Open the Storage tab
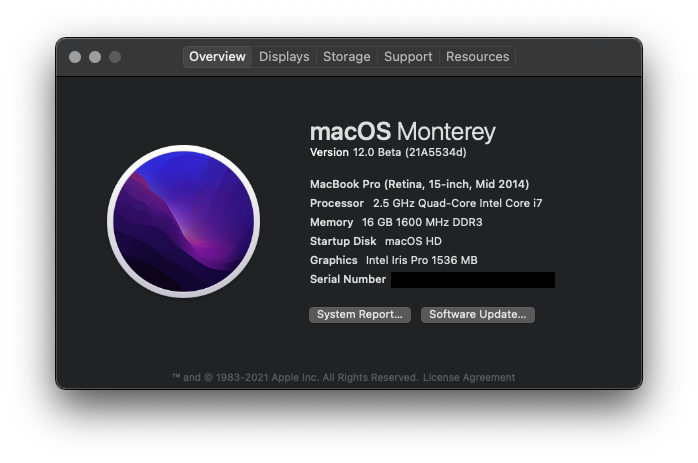Viewport: 698px width, 463px height. (x=347, y=57)
